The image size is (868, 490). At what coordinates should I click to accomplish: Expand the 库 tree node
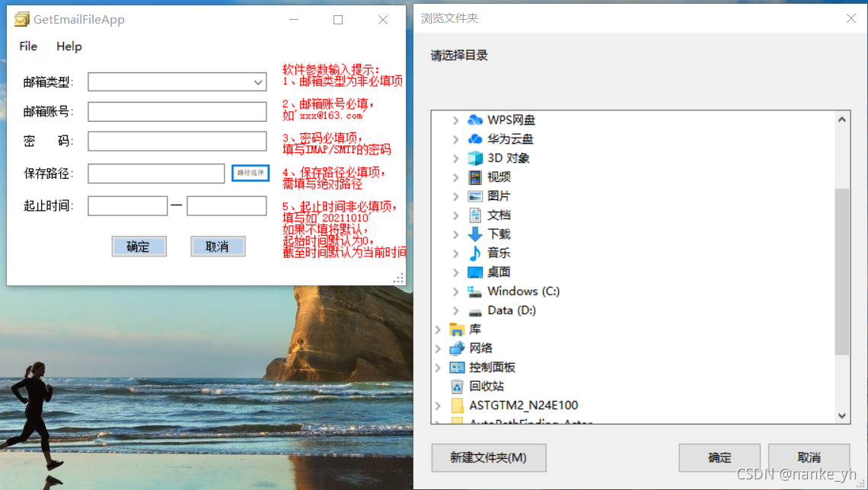click(438, 329)
